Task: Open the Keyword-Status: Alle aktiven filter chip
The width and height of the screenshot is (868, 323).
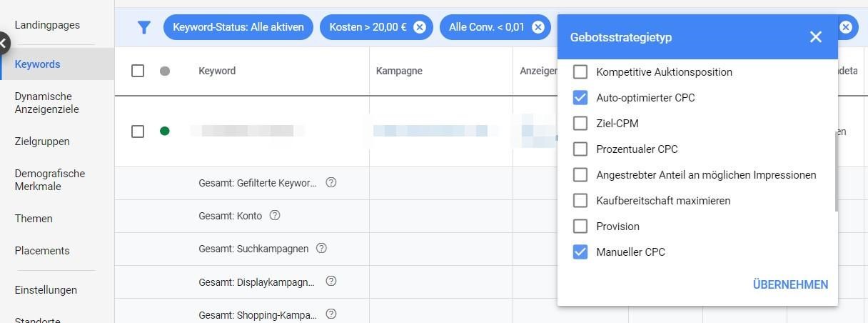Action: click(x=238, y=27)
